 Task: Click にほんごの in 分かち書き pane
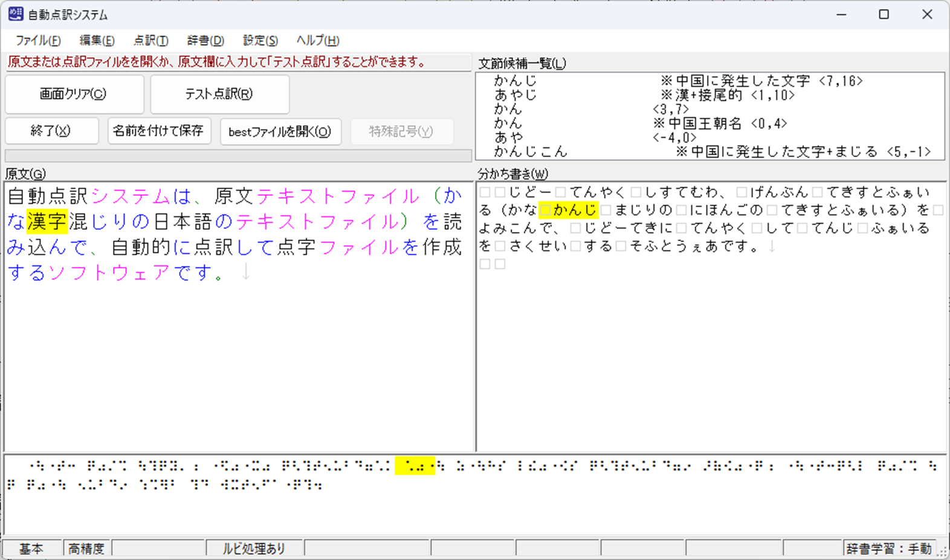(726, 210)
